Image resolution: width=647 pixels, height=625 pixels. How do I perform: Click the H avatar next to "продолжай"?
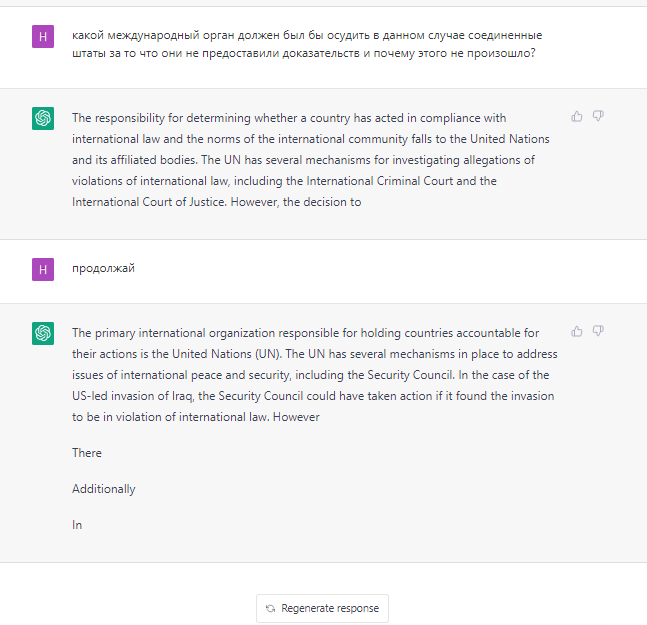click(42, 269)
